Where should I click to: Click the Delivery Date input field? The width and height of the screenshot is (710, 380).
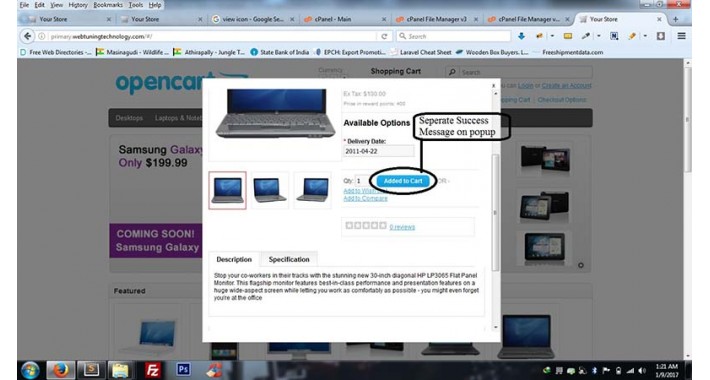pyautogui.click(x=379, y=151)
